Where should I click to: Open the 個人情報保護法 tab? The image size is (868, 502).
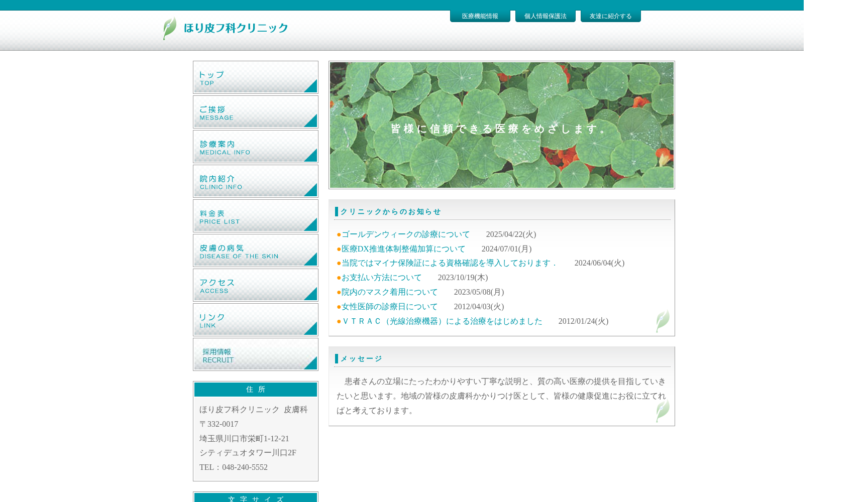coord(545,16)
